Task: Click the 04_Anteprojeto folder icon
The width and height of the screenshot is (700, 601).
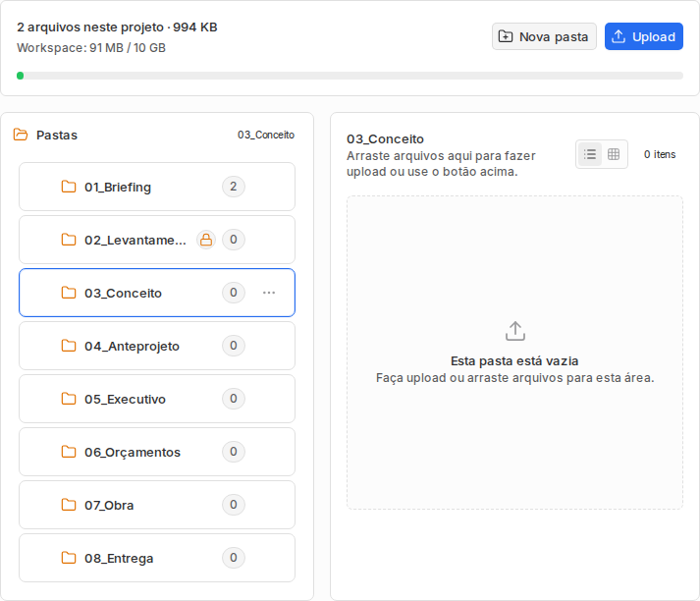Action: click(x=69, y=346)
